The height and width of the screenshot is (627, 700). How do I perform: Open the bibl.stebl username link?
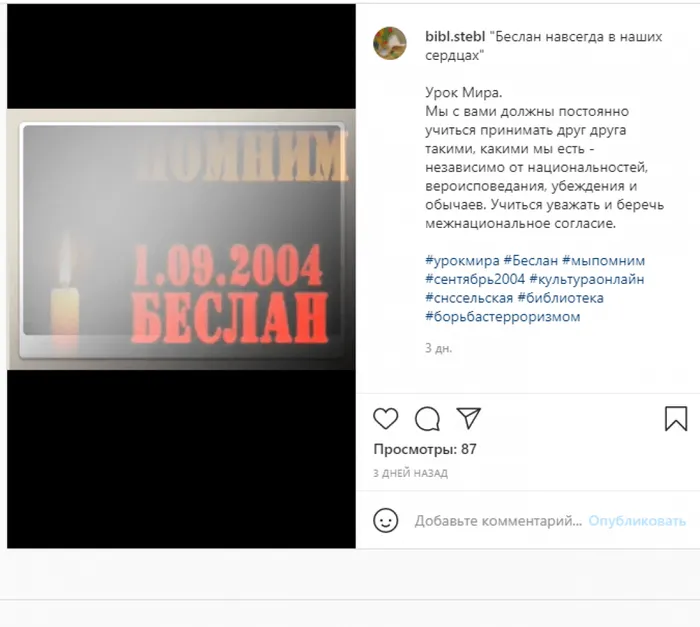pyautogui.click(x=455, y=37)
